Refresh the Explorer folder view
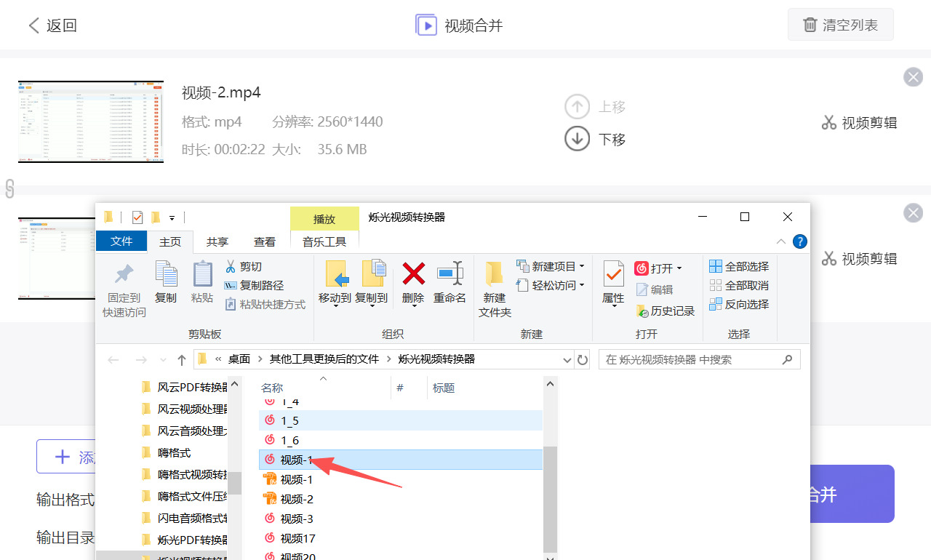 click(x=582, y=359)
